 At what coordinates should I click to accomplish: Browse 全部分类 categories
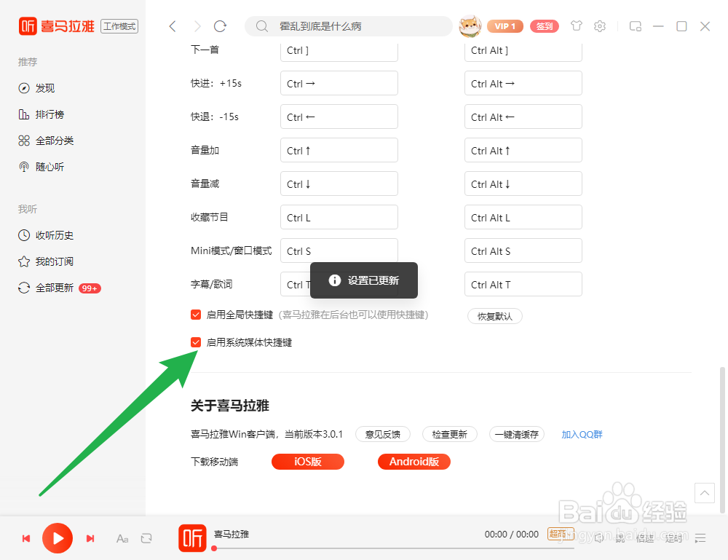coord(50,140)
